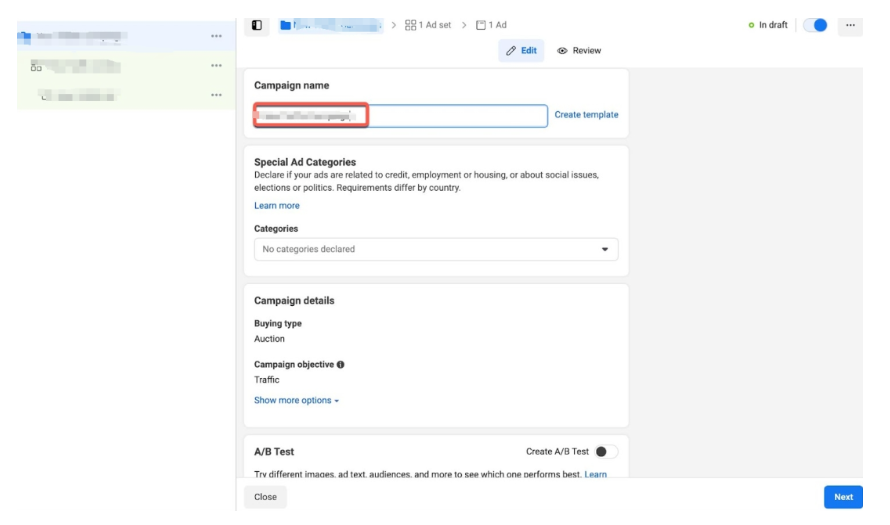Open the three-dot menu at top right

[850, 25]
